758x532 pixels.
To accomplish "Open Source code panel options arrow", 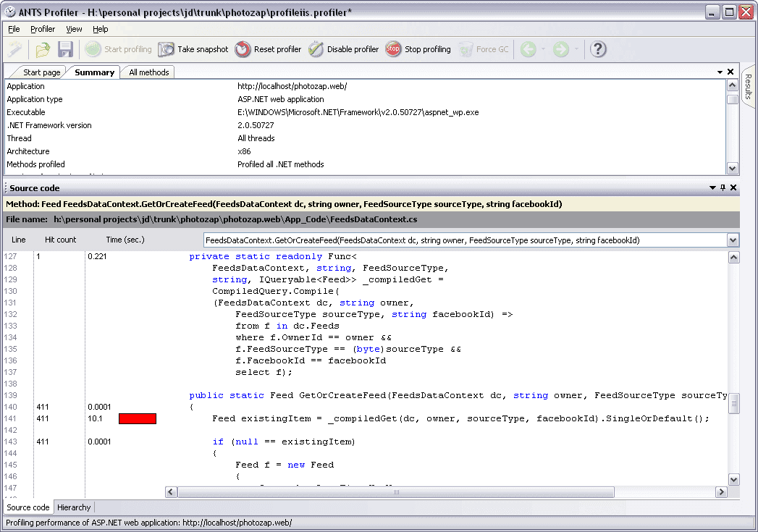I will pyautogui.click(x=712, y=188).
